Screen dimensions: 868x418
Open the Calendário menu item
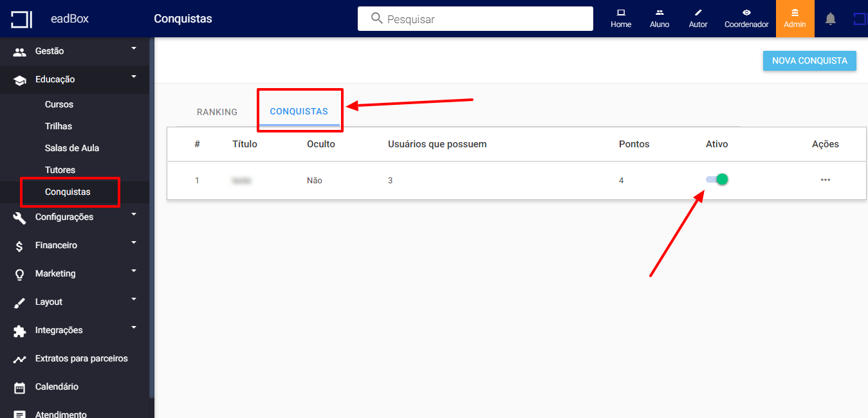[x=57, y=386]
